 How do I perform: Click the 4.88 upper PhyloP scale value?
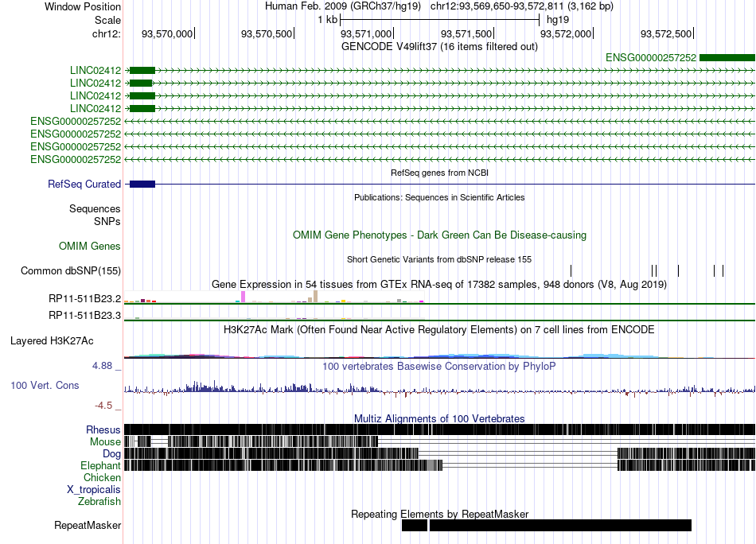tap(102, 366)
